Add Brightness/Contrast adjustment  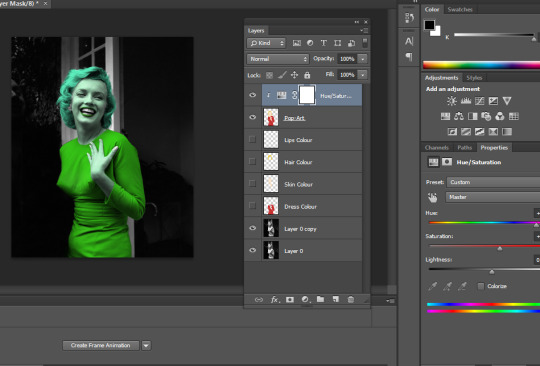[451, 101]
